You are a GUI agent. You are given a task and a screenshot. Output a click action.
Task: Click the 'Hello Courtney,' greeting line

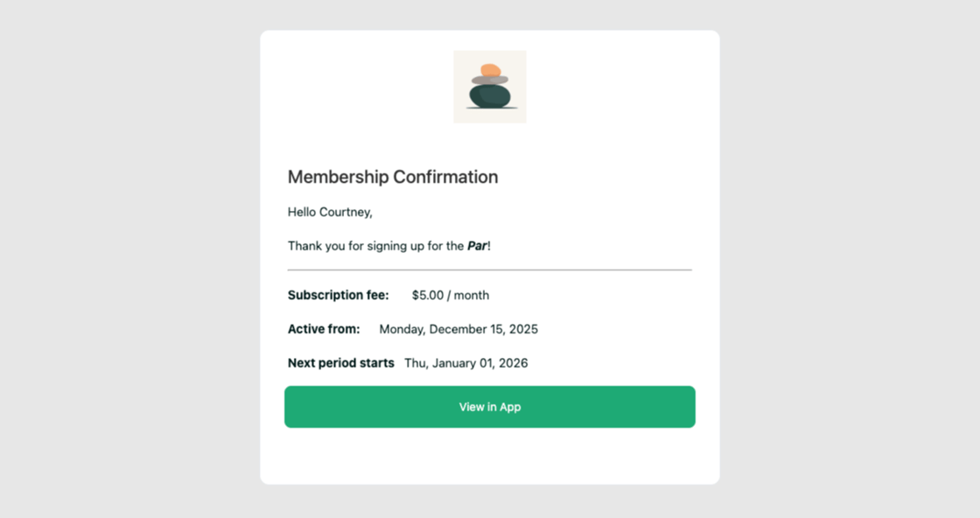point(329,212)
